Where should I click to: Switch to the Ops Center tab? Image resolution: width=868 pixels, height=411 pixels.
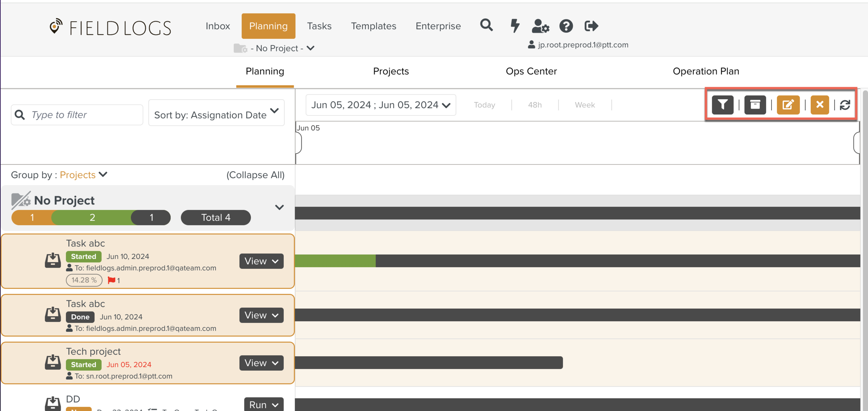tap(531, 71)
